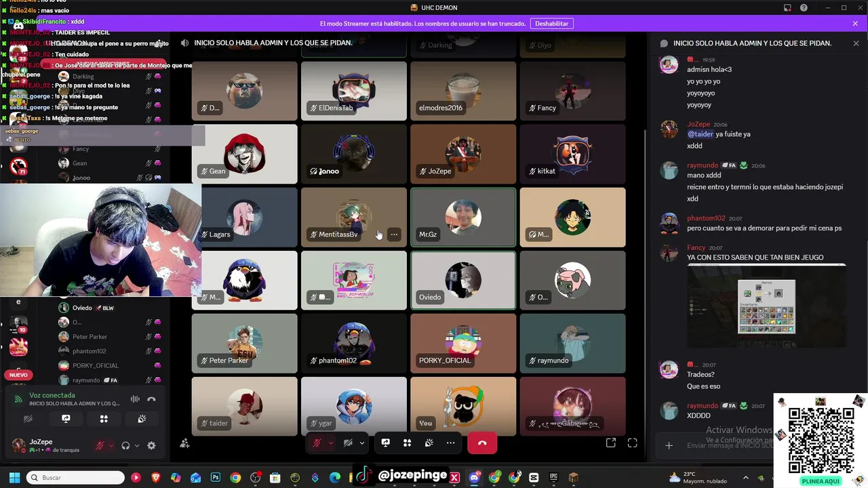Toggle microphone mute in user panel
The height and width of the screenshot is (488, 868).
pyautogui.click(x=100, y=445)
